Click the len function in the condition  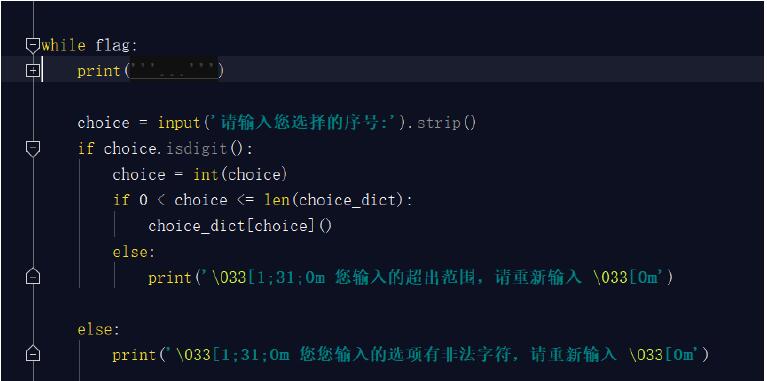(x=277, y=200)
